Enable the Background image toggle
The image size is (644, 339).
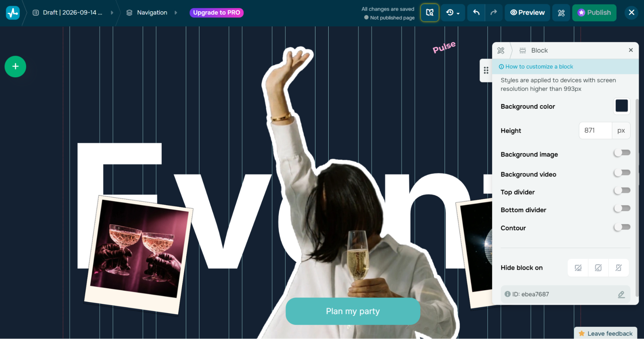tap(622, 153)
